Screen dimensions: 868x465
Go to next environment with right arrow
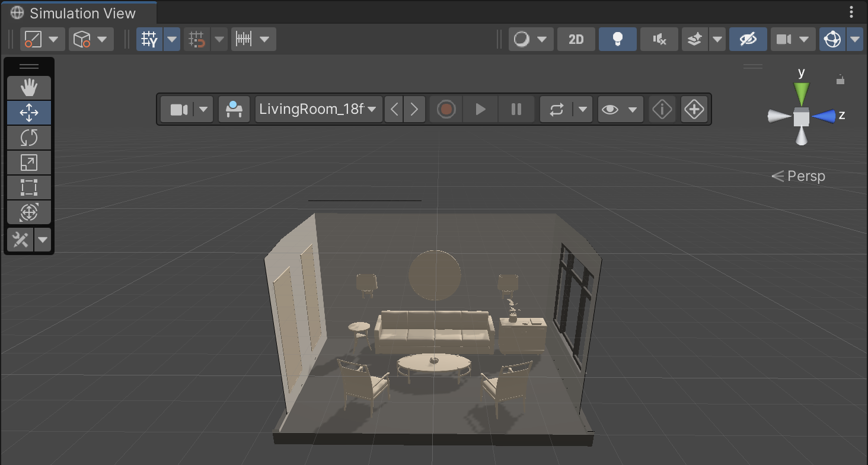(x=414, y=109)
